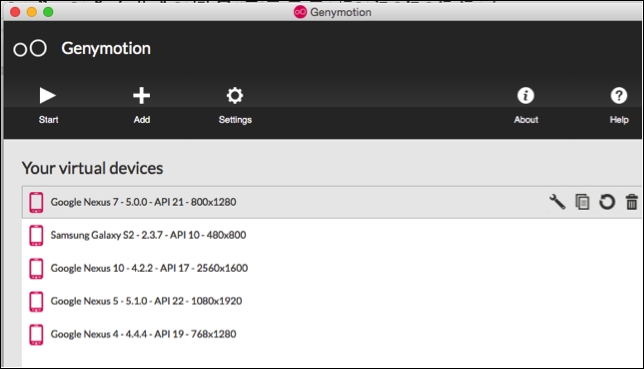The width and height of the screenshot is (644, 369).
Task: Click the Google Nexus 7 phone icon
Action: click(x=36, y=202)
